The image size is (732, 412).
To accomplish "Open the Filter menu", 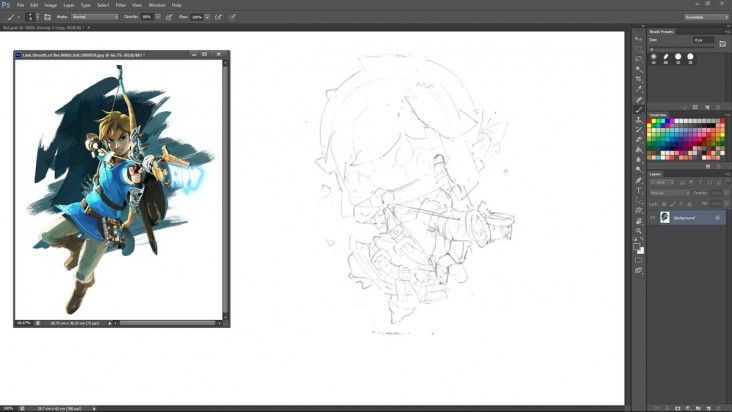I will [x=120, y=5].
